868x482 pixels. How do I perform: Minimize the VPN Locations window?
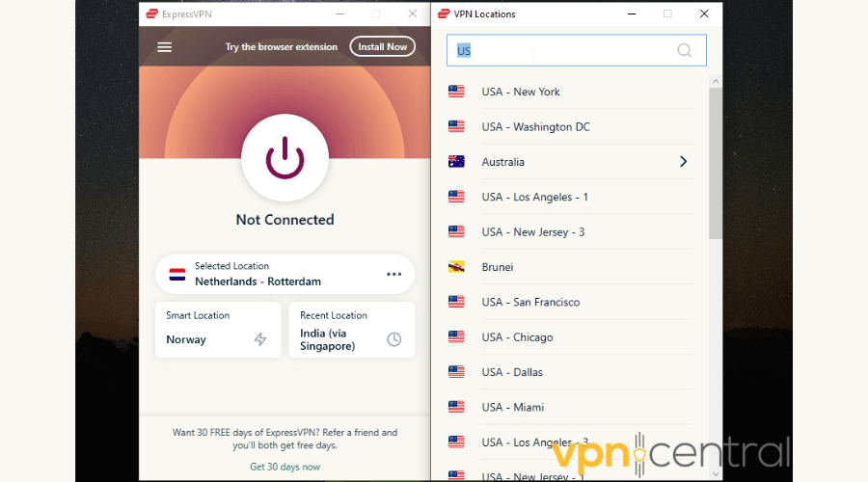click(x=632, y=13)
